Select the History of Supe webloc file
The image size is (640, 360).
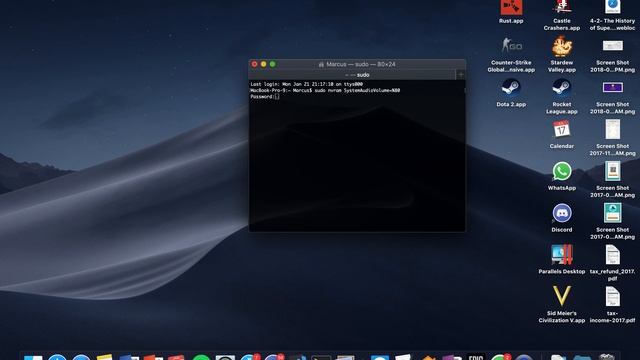pyautogui.click(x=613, y=7)
